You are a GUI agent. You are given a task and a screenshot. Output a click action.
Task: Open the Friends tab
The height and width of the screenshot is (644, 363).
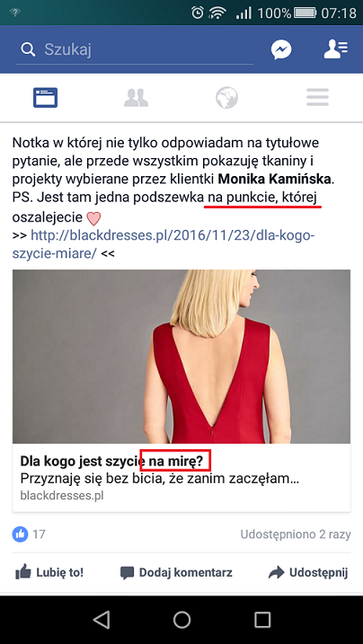136,98
